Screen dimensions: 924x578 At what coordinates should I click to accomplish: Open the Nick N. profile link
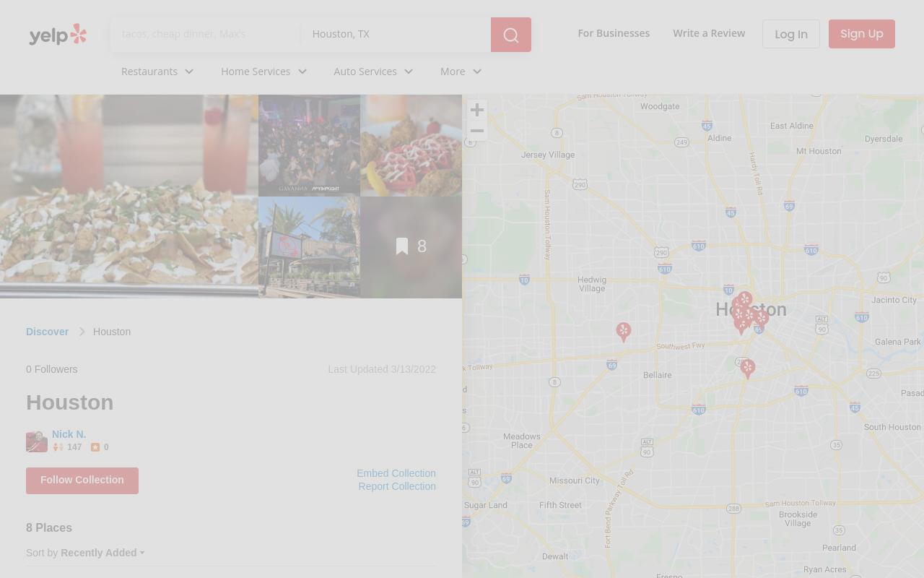[x=69, y=434]
